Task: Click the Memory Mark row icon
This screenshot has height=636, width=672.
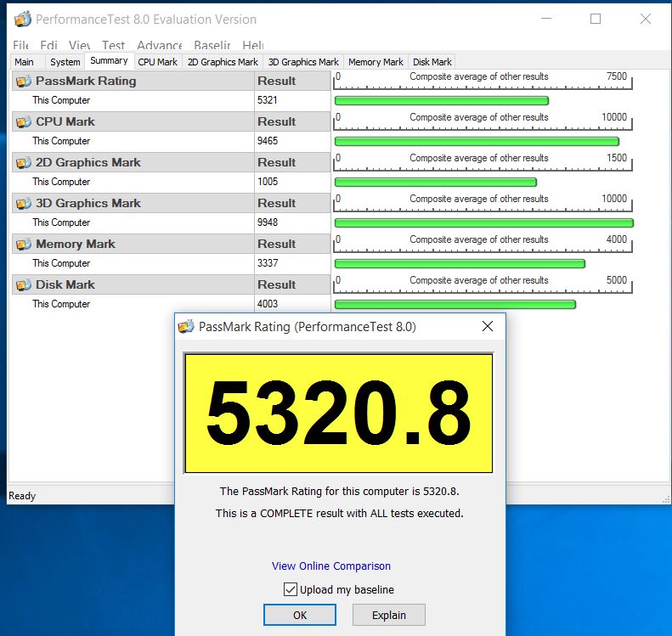Action: click(24, 244)
